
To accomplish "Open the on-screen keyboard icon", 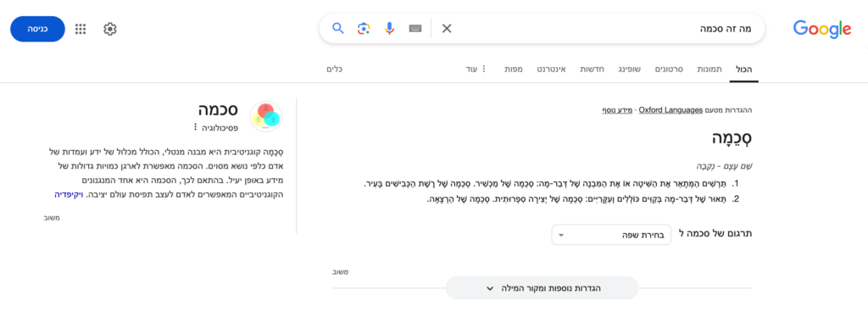I will tap(415, 28).
